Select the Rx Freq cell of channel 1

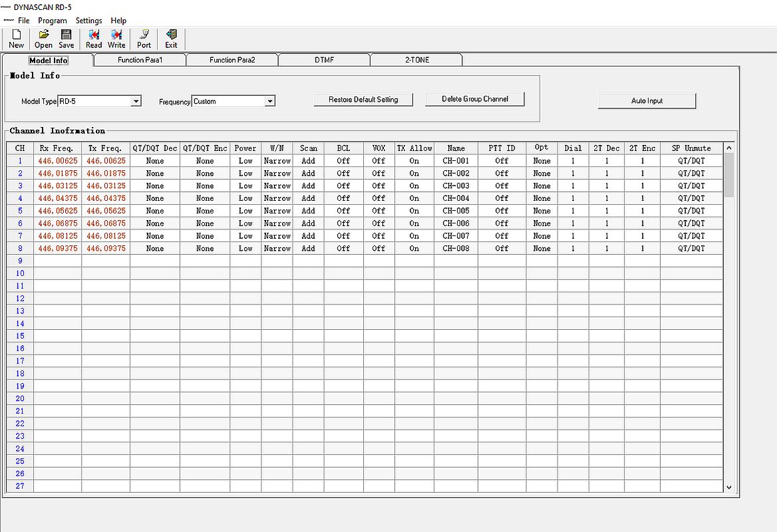(57, 160)
